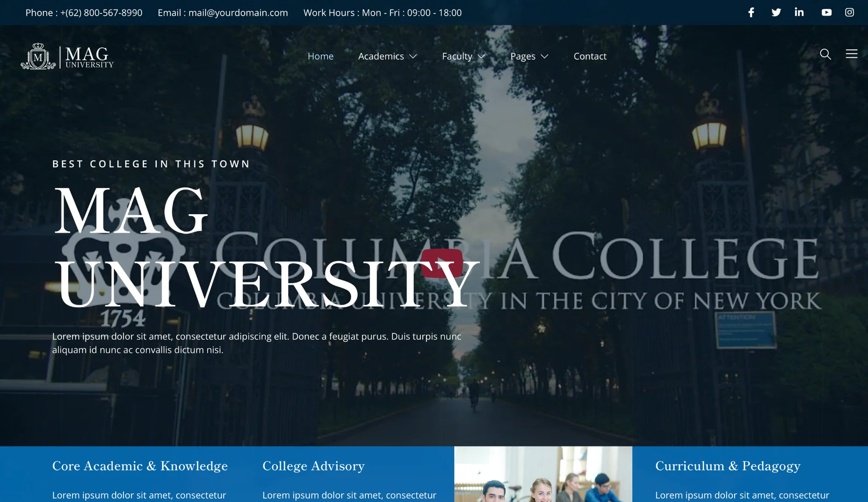Open College Advisory heading
This screenshot has width=868, height=502.
coord(313,466)
